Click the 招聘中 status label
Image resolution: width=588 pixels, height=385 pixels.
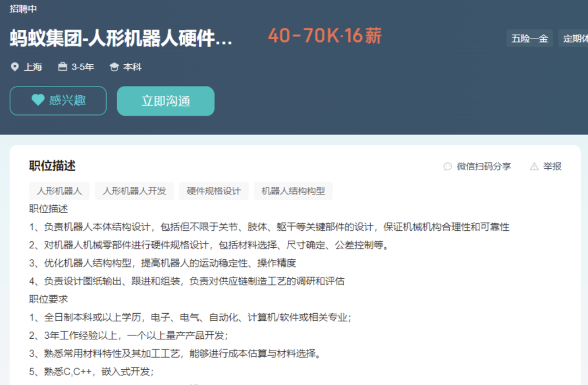tap(23, 9)
